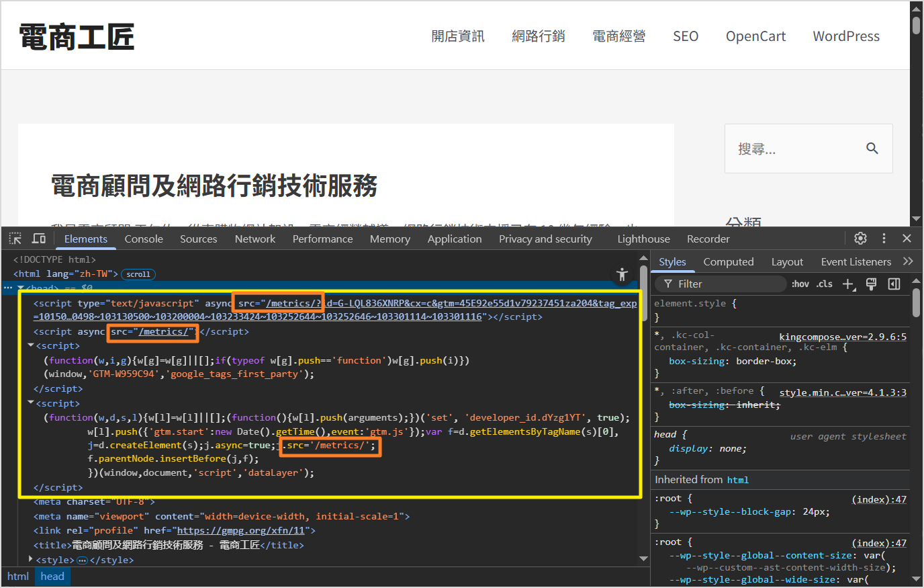Click the scroll badge on html element
Image resolution: width=924 pixels, height=588 pixels.
[x=138, y=274]
